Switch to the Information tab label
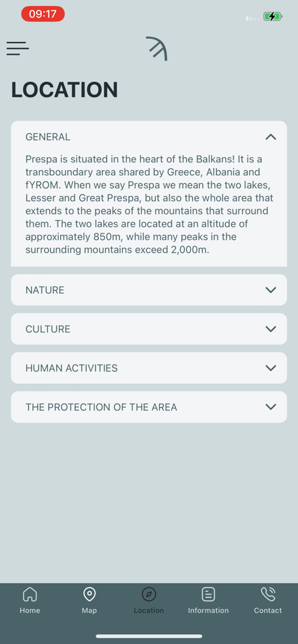Viewport: 298px width, 644px height. click(x=208, y=611)
